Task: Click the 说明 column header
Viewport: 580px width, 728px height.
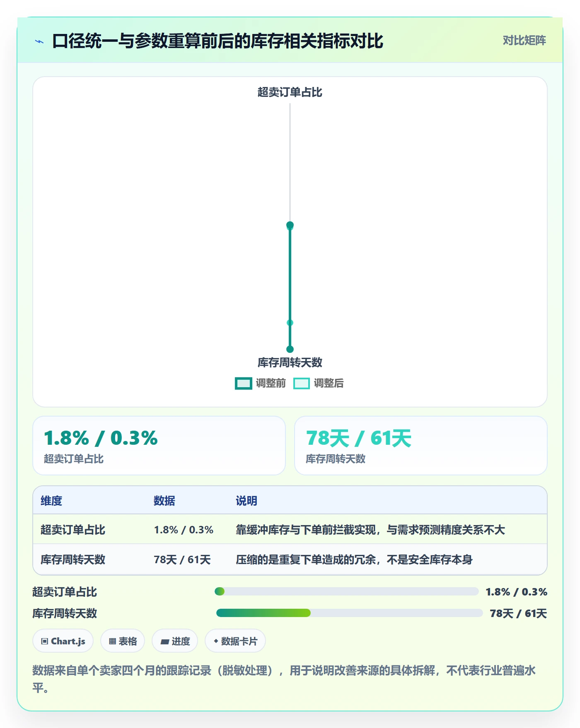Action: coord(247,501)
